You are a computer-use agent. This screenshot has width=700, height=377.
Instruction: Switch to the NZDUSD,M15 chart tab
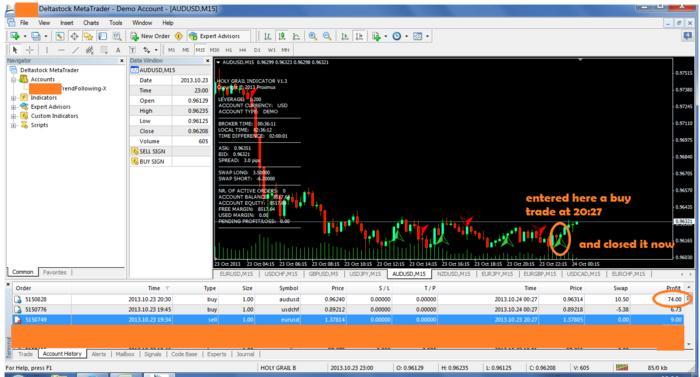pyautogui.click(x=454, y=274)
